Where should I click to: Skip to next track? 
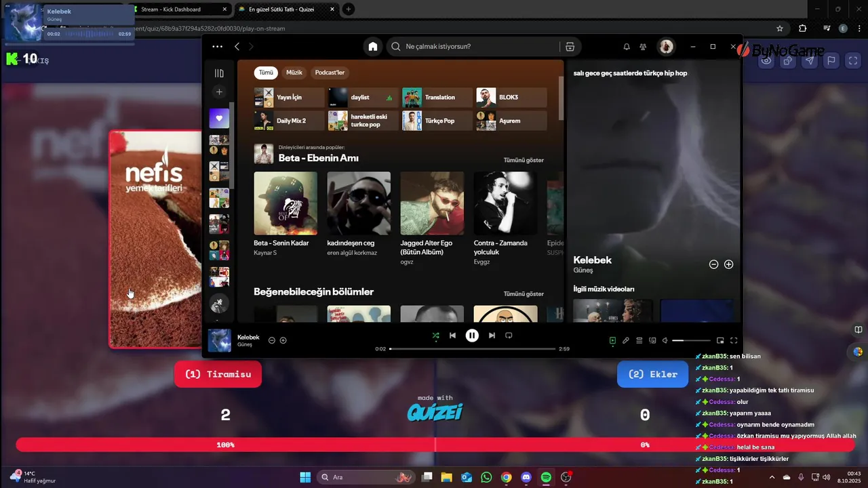click(x=492, y=335)
